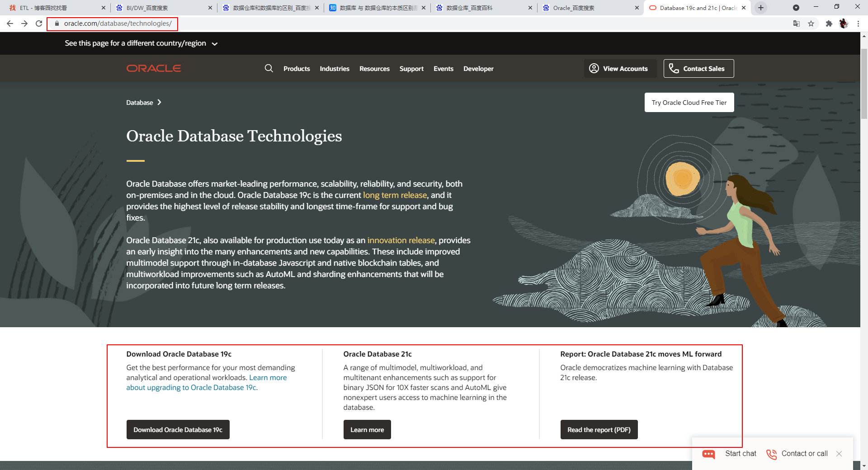
Task: Open the Events menu
Action: 443,69
